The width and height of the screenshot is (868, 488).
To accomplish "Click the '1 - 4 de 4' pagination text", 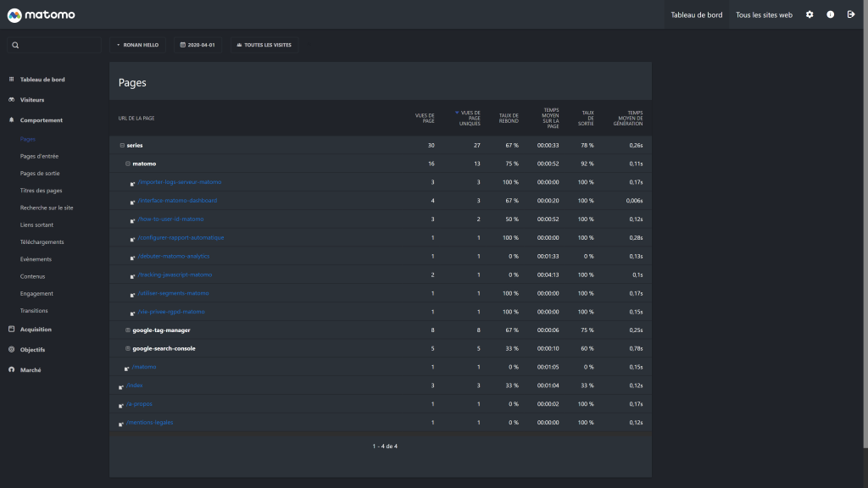I will (385, 446).
